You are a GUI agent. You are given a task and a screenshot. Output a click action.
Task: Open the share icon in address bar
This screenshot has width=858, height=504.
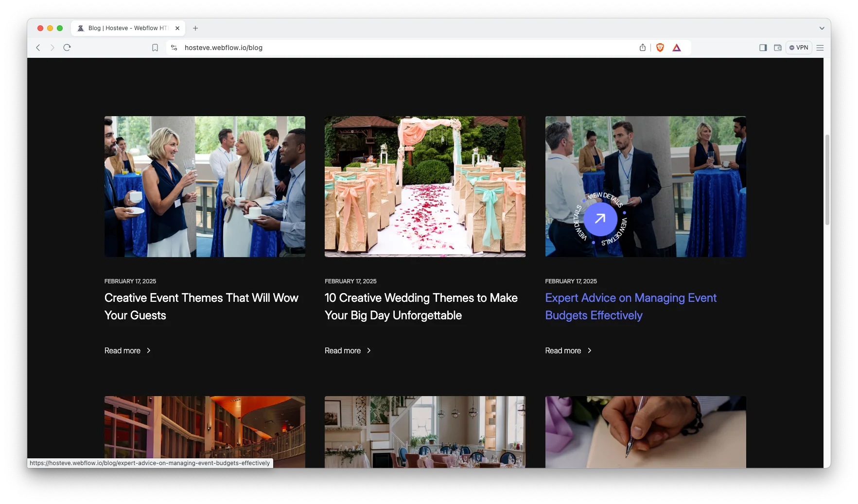pos(643,48)
